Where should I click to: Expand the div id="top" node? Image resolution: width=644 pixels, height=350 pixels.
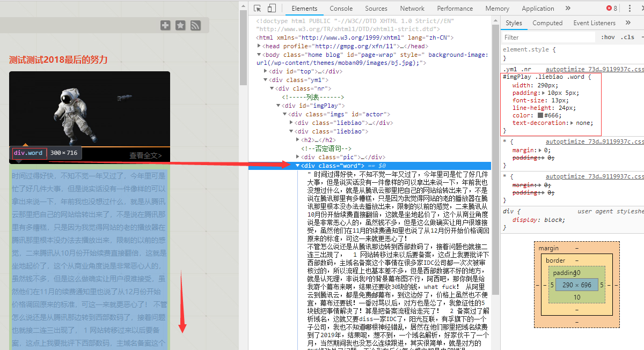pos(266,71)
